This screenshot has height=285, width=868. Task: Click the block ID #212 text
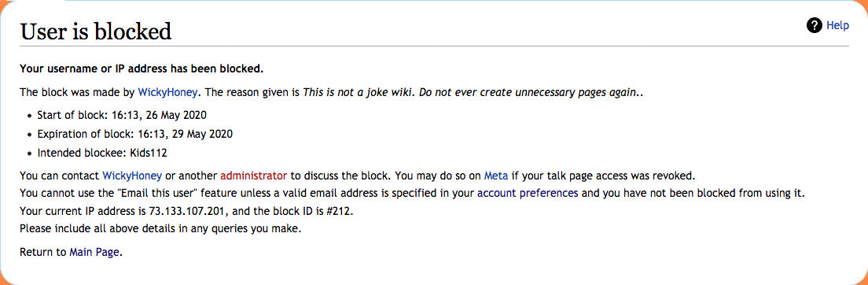340,211
